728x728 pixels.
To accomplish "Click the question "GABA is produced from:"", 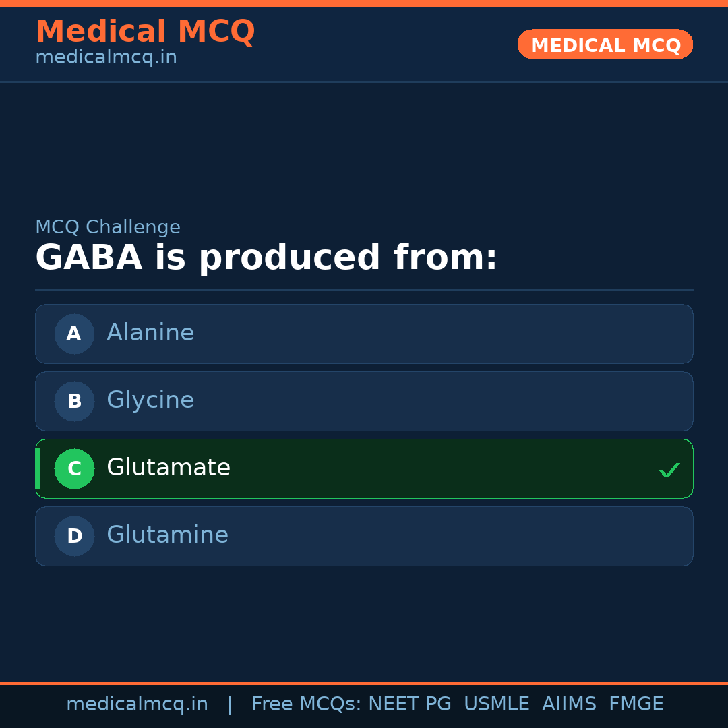I will (x=266, y=258).
